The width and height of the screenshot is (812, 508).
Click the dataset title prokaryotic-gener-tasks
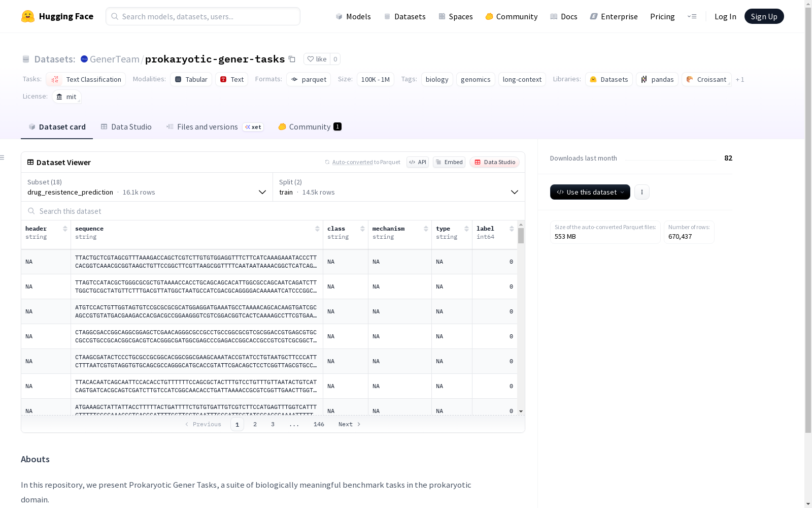click(x=215, y=59)
